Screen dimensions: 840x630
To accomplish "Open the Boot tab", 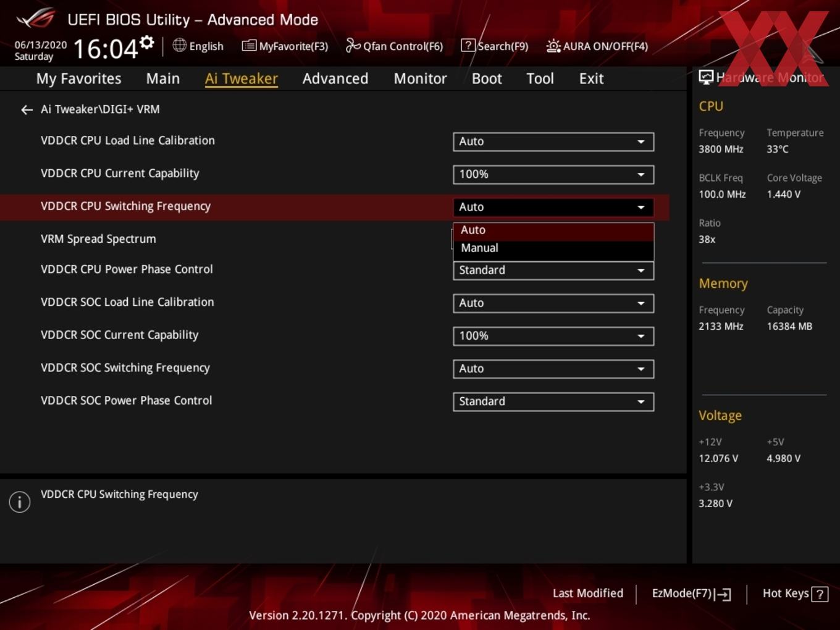I will [x=487, y=78].
